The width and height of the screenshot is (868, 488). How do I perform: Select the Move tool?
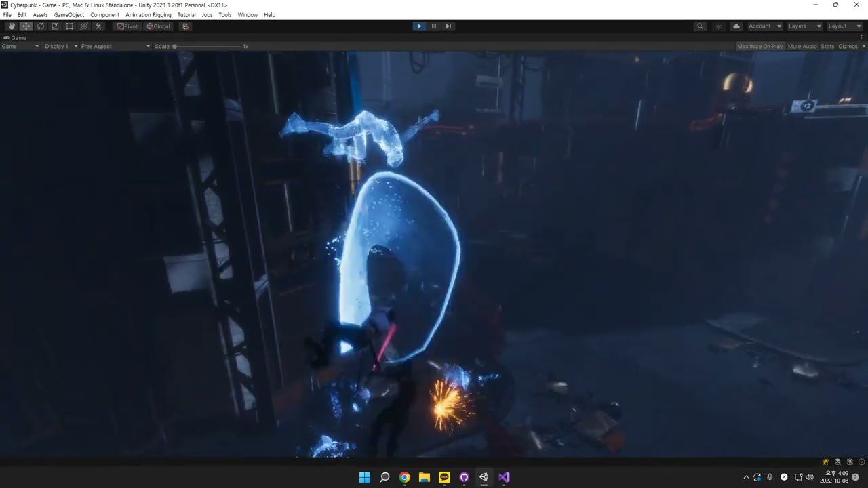coord(26,26)
